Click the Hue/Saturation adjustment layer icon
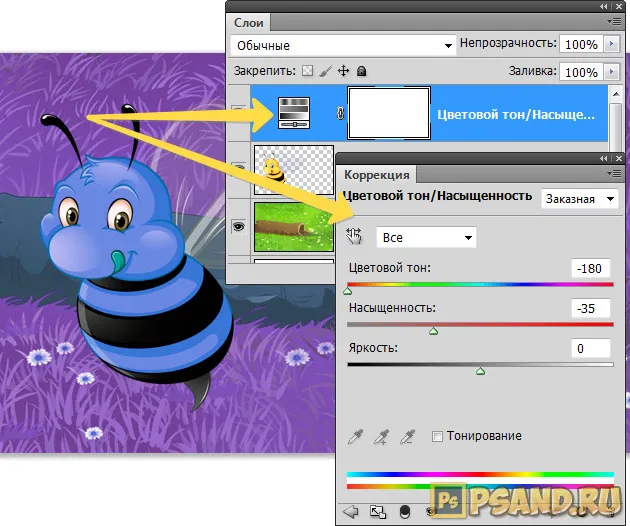Image resolution: width=630 pixels, height=526 pixels. (x=294, y=113)
